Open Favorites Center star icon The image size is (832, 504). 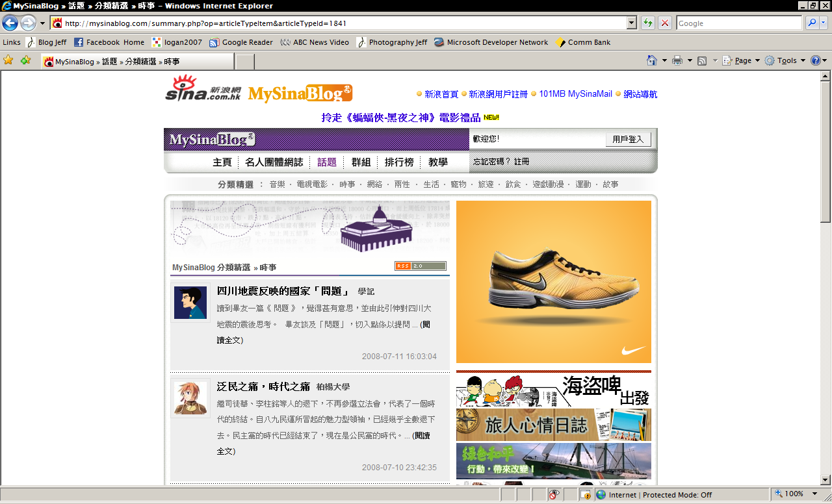(x=8, y=60)
